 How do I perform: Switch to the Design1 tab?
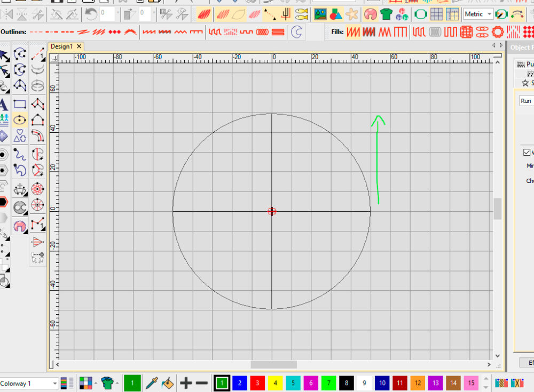coord(61,46)
